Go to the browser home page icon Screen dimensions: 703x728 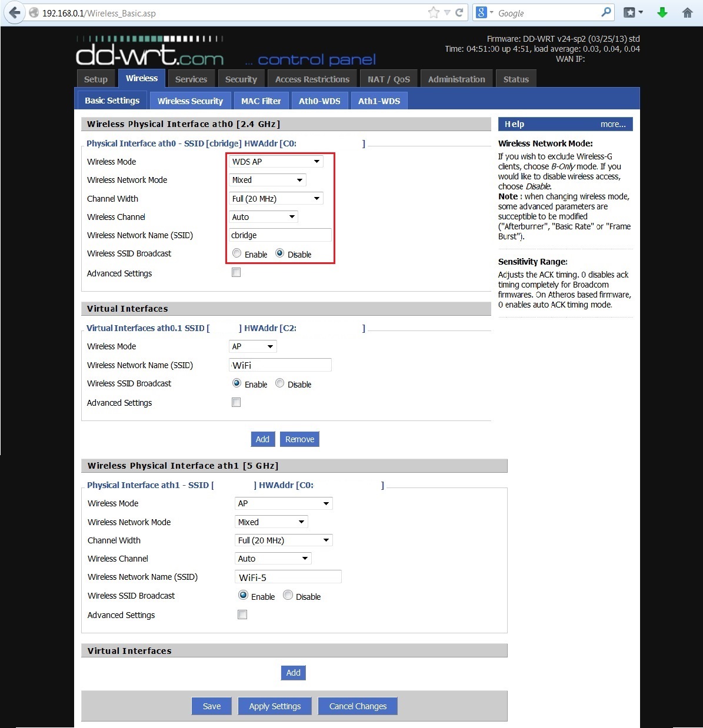(x=687, y=12)
